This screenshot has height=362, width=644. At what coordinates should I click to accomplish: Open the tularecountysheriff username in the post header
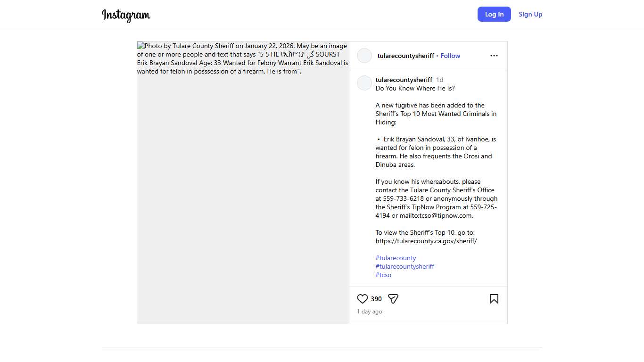pyautogui.click(x=405, y=56)
